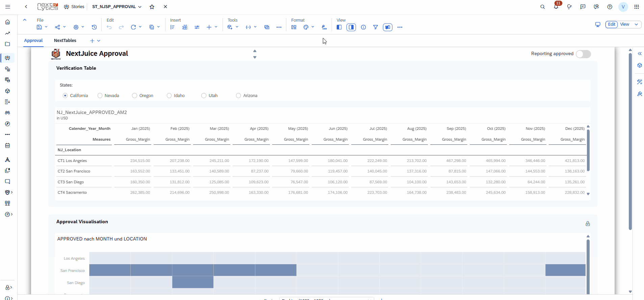Open the search magnifier in the header

(543, 7)
